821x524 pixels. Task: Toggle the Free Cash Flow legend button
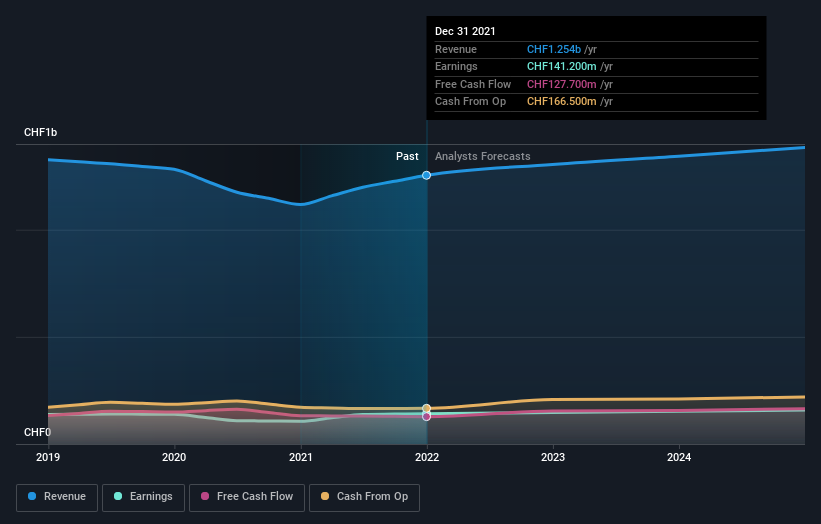(x=247, y=497)
